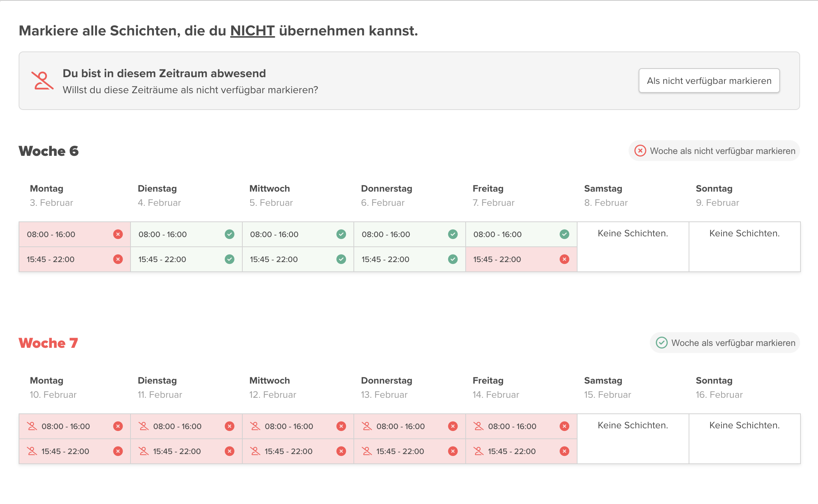Screen dimensions: 818x504
Task: Click green check on Dienstag 4. Februar 08:00 shift
Action: click(x=229, y=234)
